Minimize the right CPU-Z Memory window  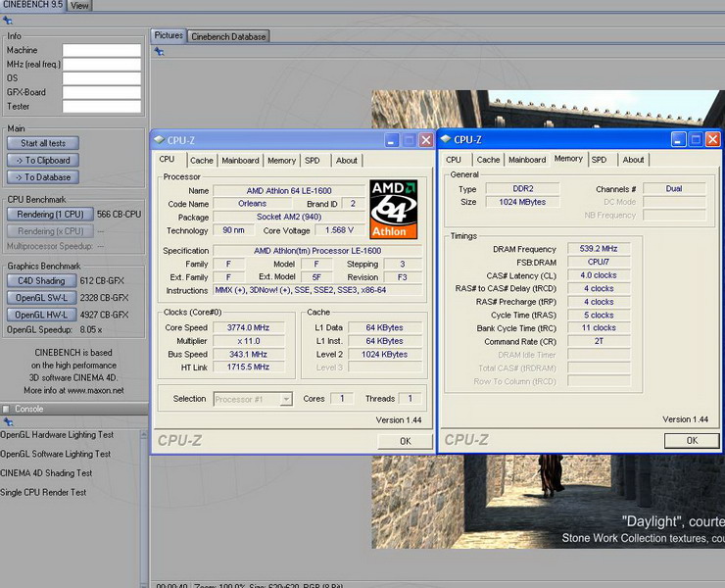coord(678,139)
